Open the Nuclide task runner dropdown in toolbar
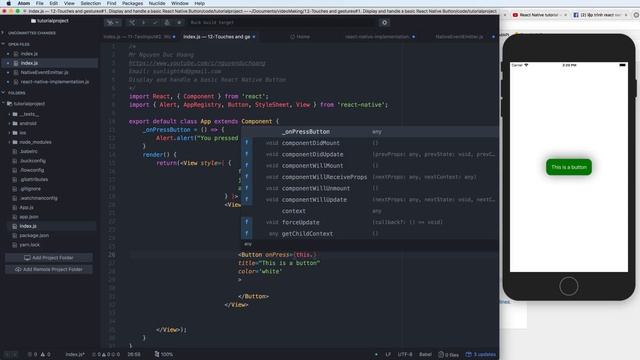This screenshot has width=640, height=360. click(113, 23)
